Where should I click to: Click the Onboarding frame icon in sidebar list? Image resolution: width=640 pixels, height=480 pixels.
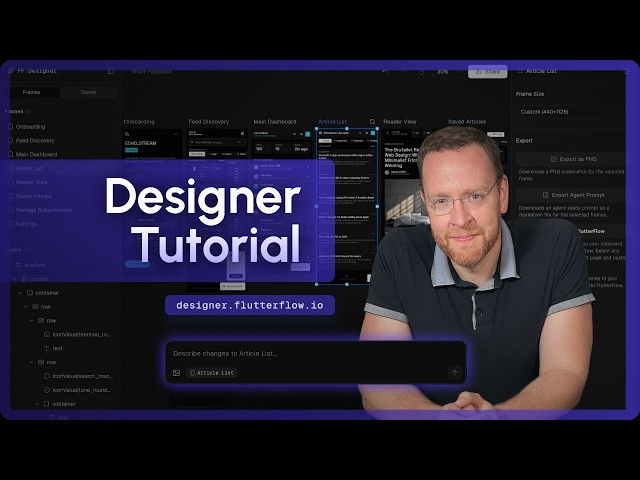[x=11, y=127]
